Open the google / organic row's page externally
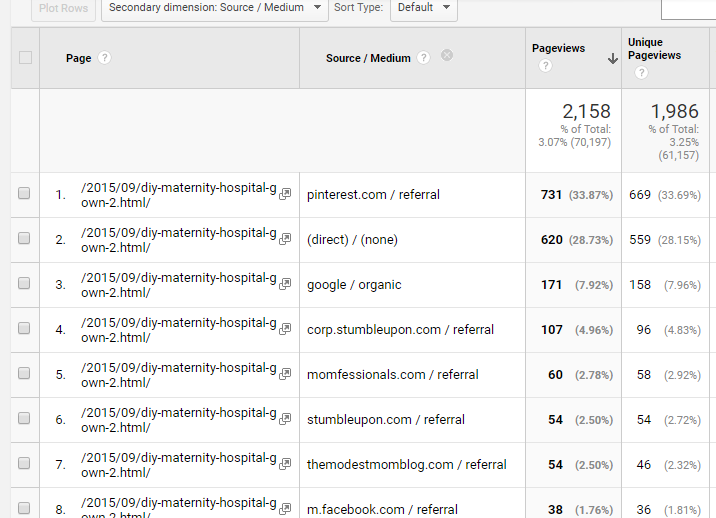This screenshot has height=518, width=716. click(x=285, y=285)
